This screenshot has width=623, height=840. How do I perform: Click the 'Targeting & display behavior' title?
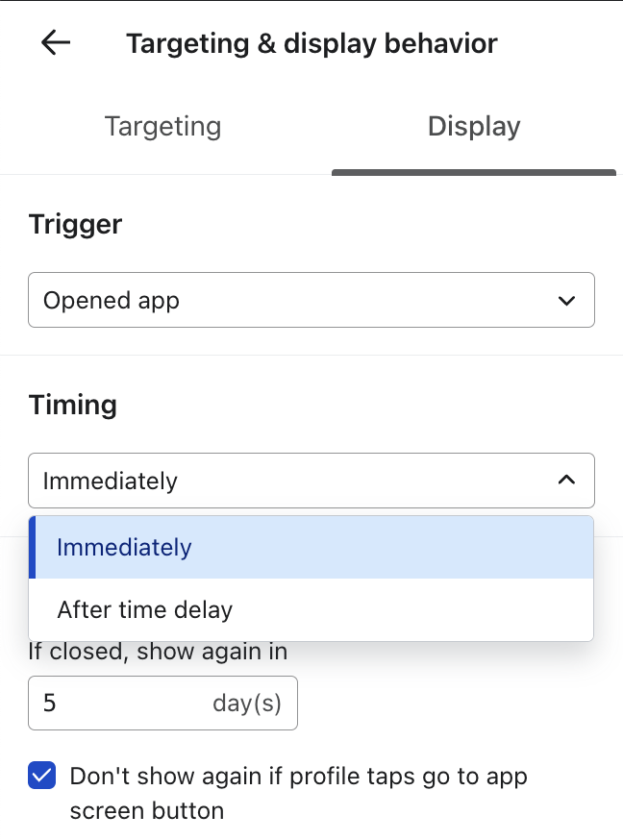[311, 43]
